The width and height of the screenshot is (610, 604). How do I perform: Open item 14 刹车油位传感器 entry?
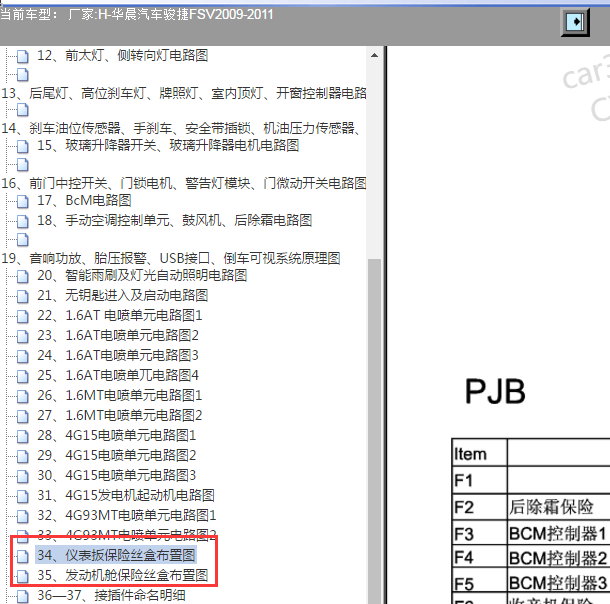pos(181,128)
